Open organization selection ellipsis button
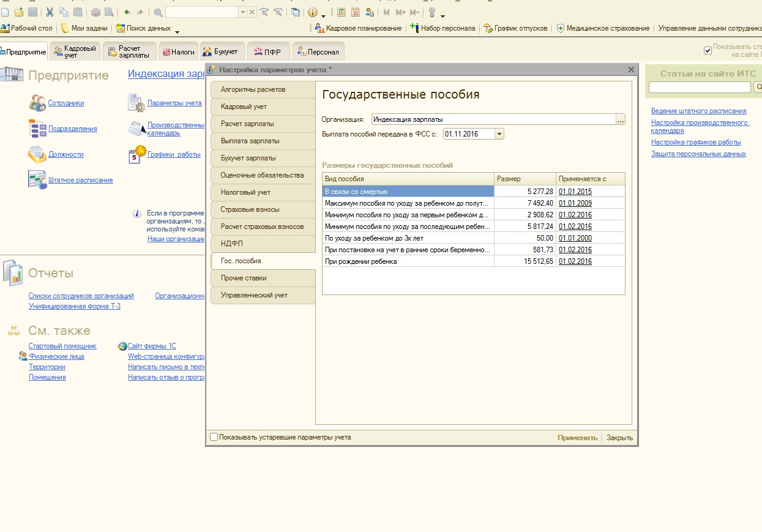Viewport: 762px width, 532px height. 621,120
